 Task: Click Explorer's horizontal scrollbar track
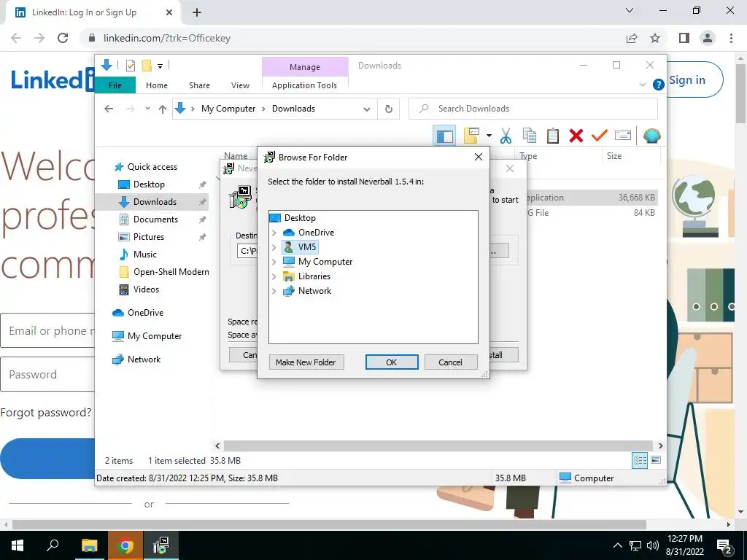pyautogui.click(x=438, y=446)
